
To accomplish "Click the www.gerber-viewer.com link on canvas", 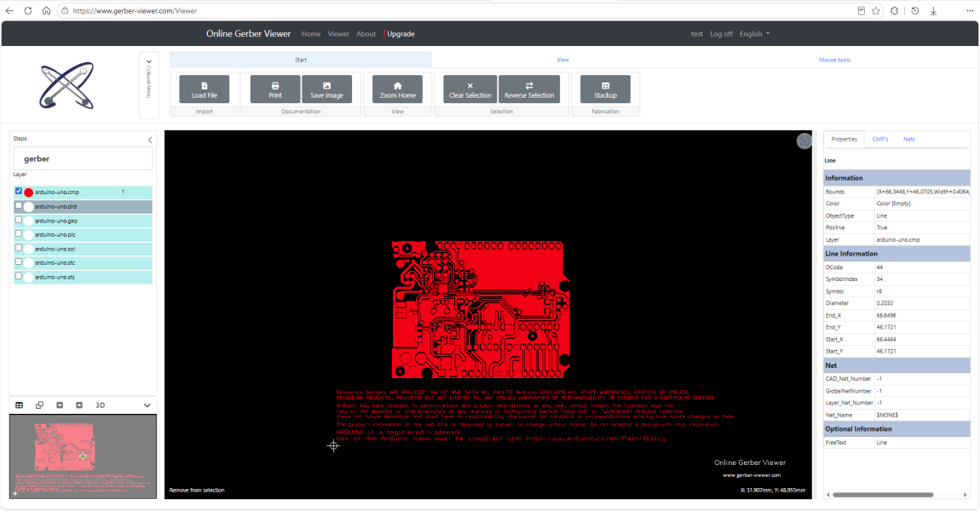I will tap(752, 475).
